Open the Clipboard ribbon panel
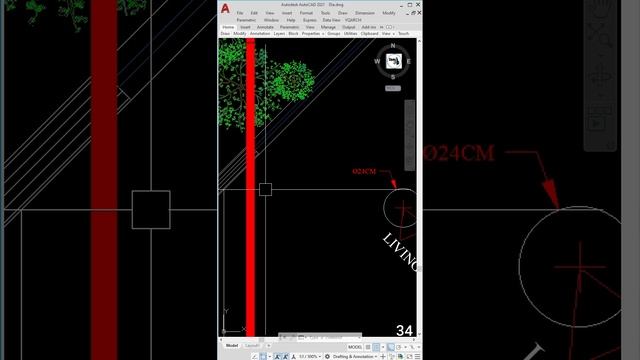The image size is (640, 360). pos(369,33)
